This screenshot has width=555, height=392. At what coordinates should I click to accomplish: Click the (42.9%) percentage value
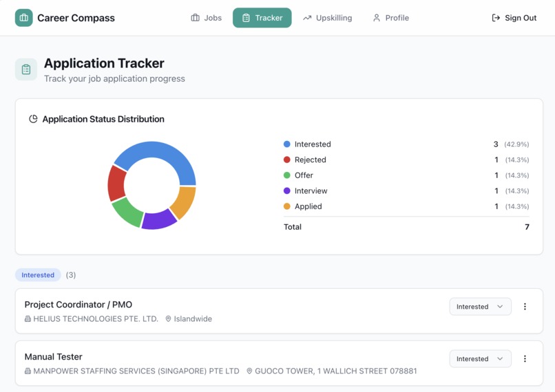tap(516, 144)
